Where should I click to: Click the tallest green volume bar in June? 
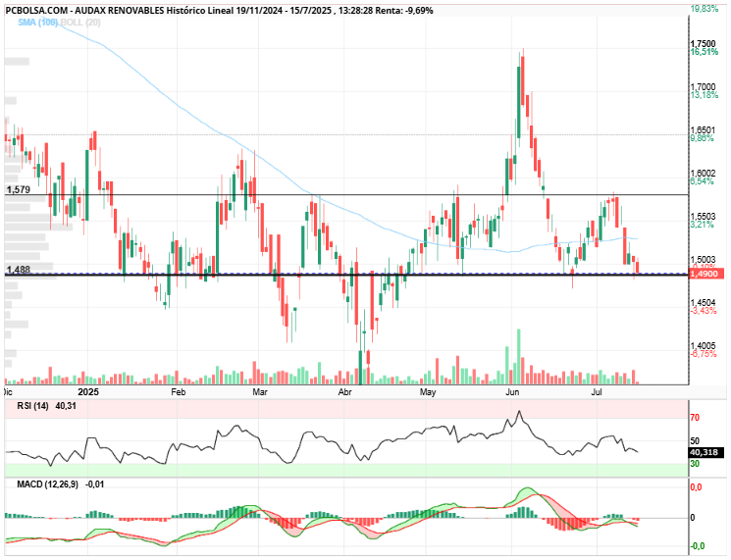point(519,356)
